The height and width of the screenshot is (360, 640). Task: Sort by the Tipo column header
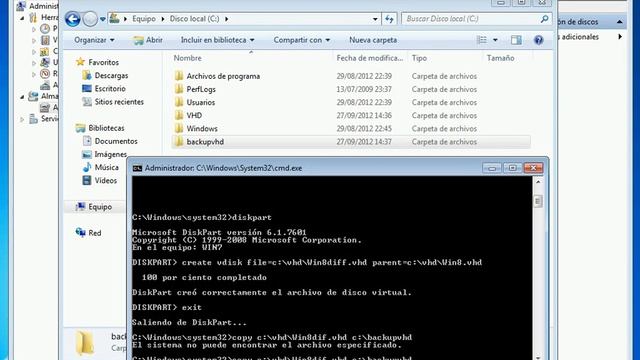419,58
